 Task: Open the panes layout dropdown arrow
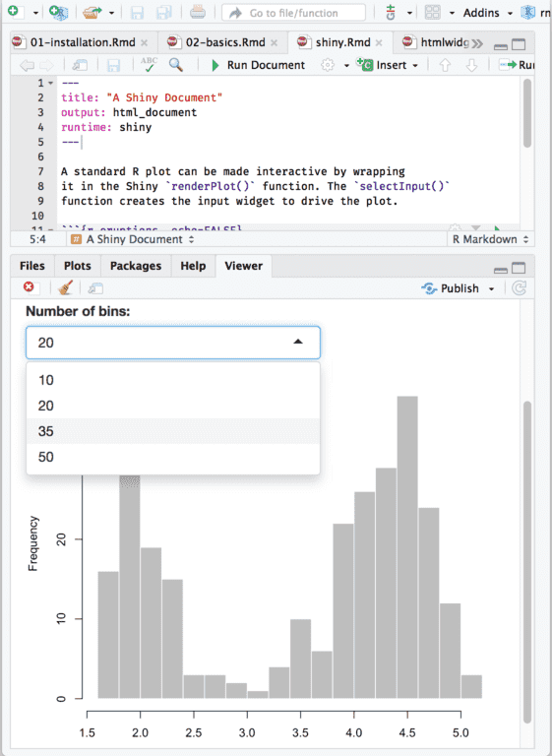coord(452,13)
